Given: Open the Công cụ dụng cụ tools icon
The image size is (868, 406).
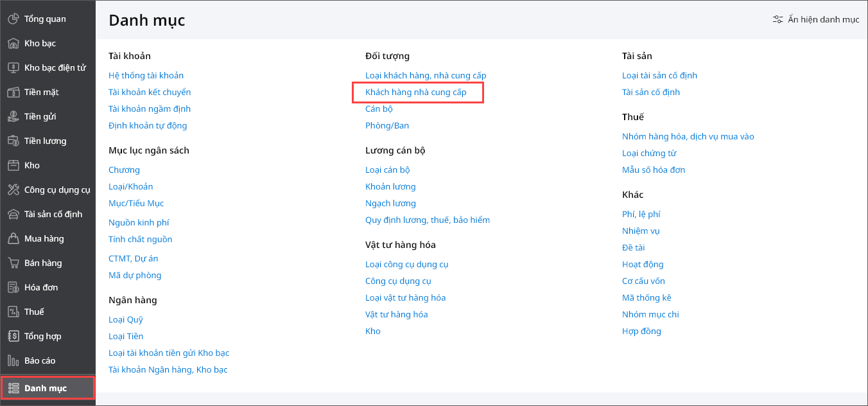Looking at the screenshot, I should click(13, 190).
